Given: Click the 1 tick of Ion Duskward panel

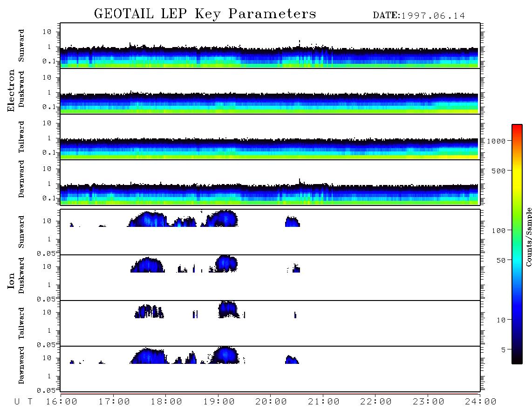Looking at the screenshot, I should coord(49,285).
